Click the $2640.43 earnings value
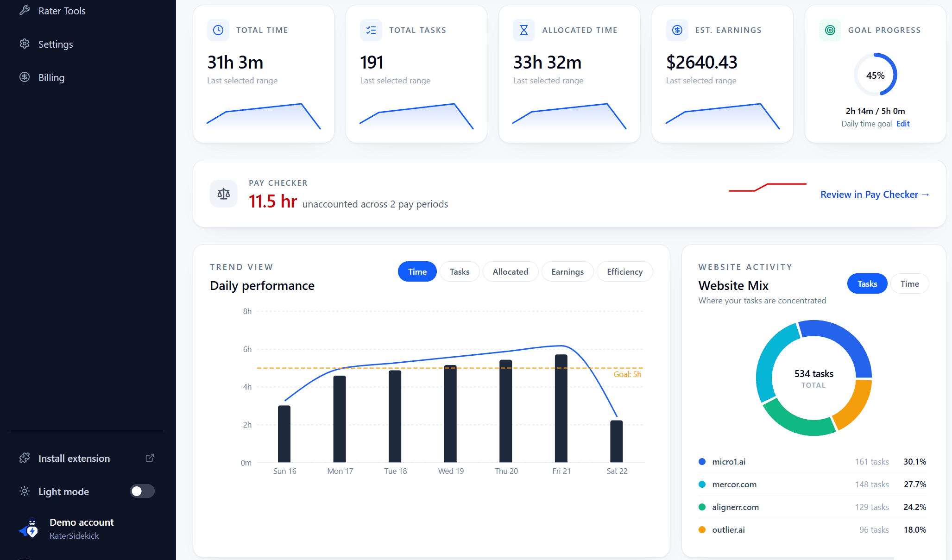The width and height of the screenshot is (952, 560). coord(701,63)
